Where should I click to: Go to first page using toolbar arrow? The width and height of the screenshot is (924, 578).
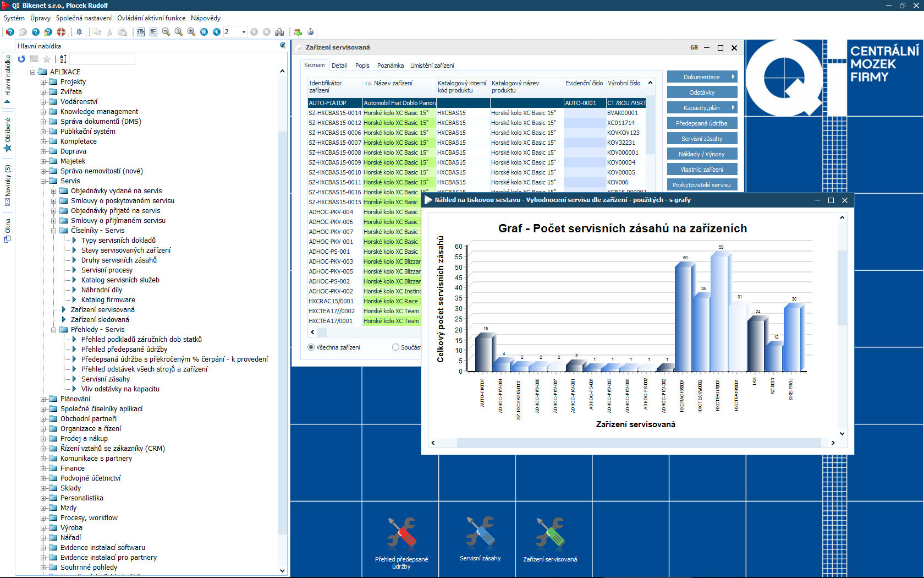click(204, 32)
